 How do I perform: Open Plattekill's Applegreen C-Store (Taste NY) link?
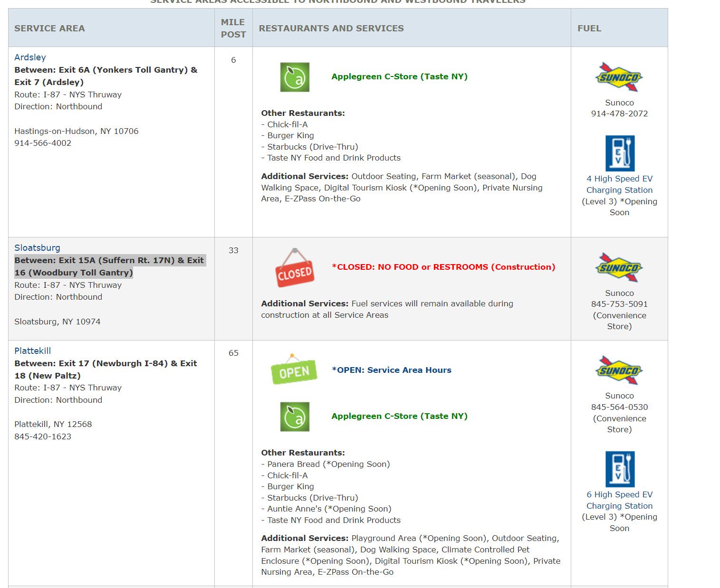click(399, 417)
